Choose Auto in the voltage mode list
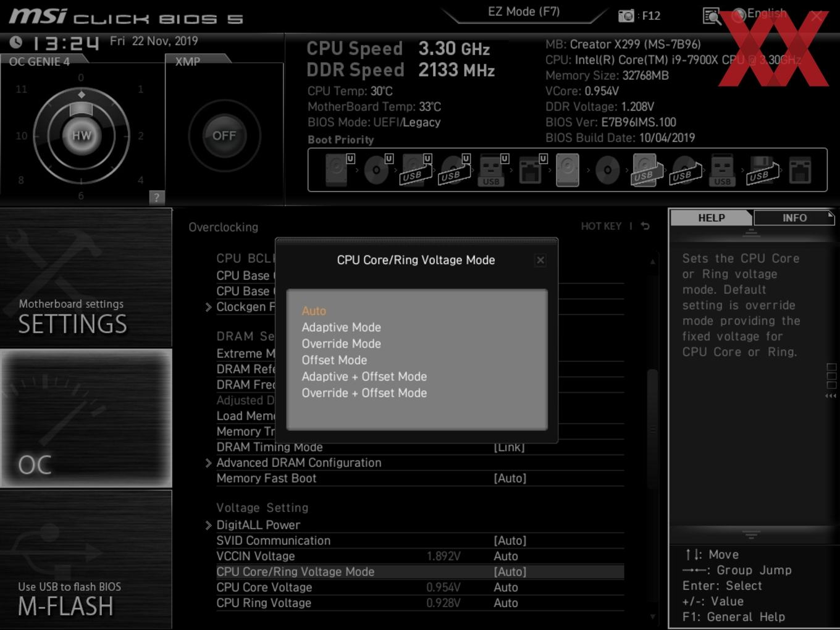This screenshot has height=630, width=840. tap(314, 311)
